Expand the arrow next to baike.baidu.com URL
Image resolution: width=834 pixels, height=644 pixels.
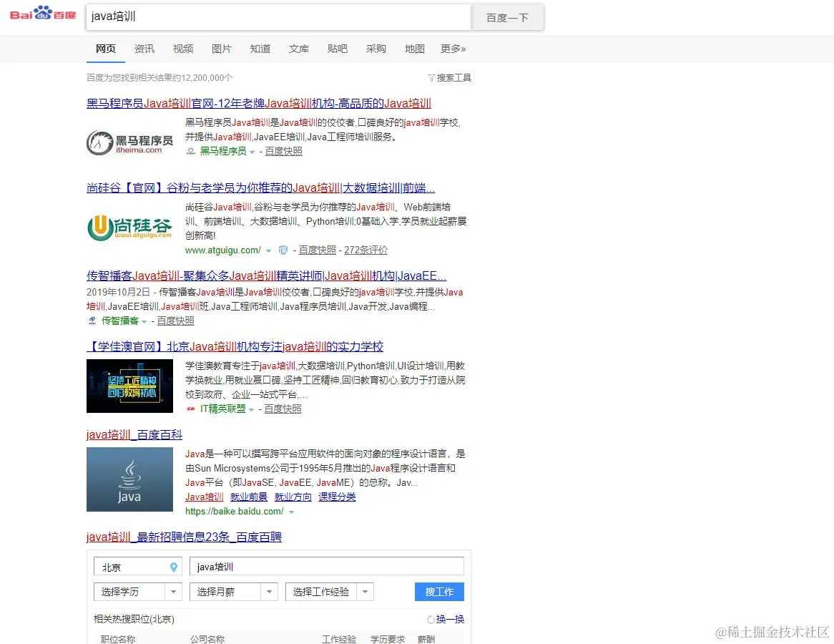[x=292, y=512]
